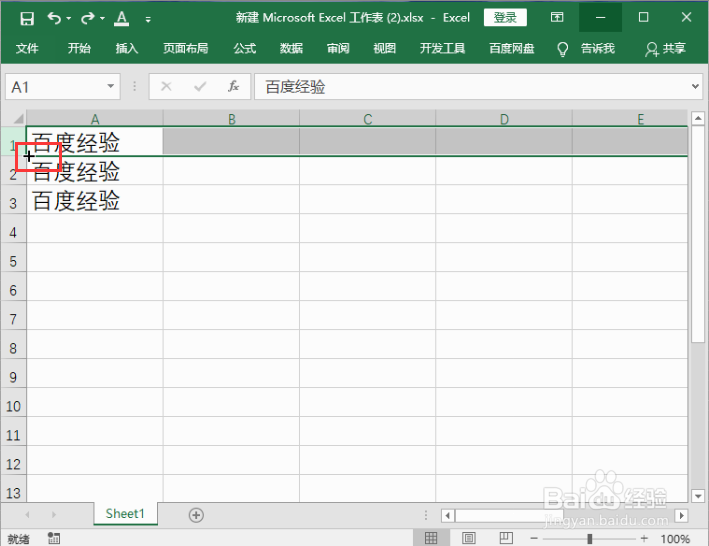Open the 文件 menu

[27, 48]
